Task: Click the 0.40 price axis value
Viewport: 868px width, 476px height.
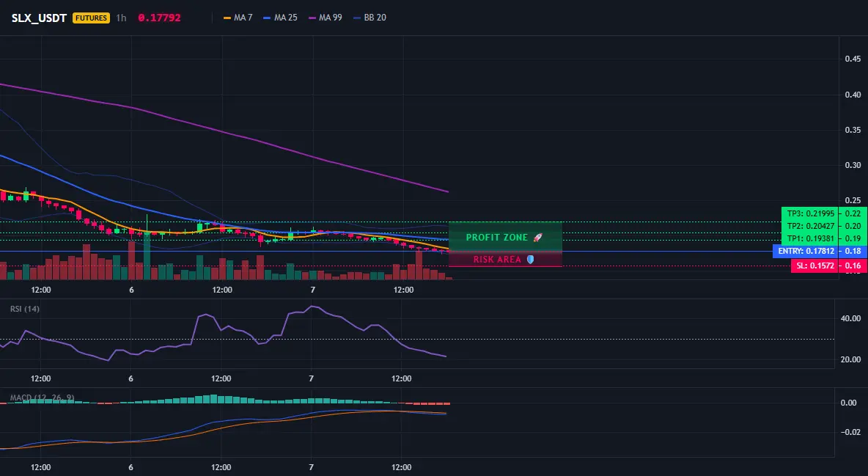Action: click(x=853, y=95)
